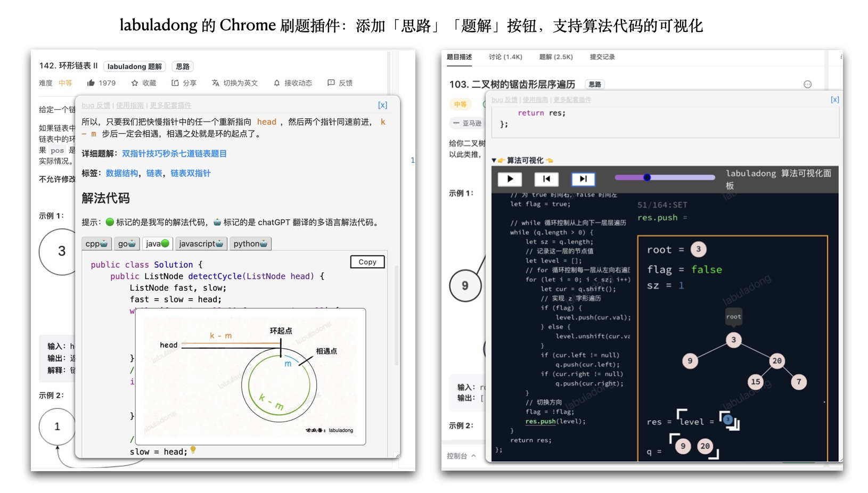Toggle the 思路 panel on problem 142

183,66
